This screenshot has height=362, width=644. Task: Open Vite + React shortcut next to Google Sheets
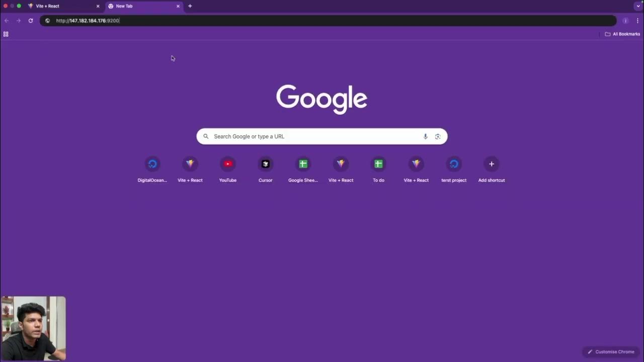coord(341,169)
